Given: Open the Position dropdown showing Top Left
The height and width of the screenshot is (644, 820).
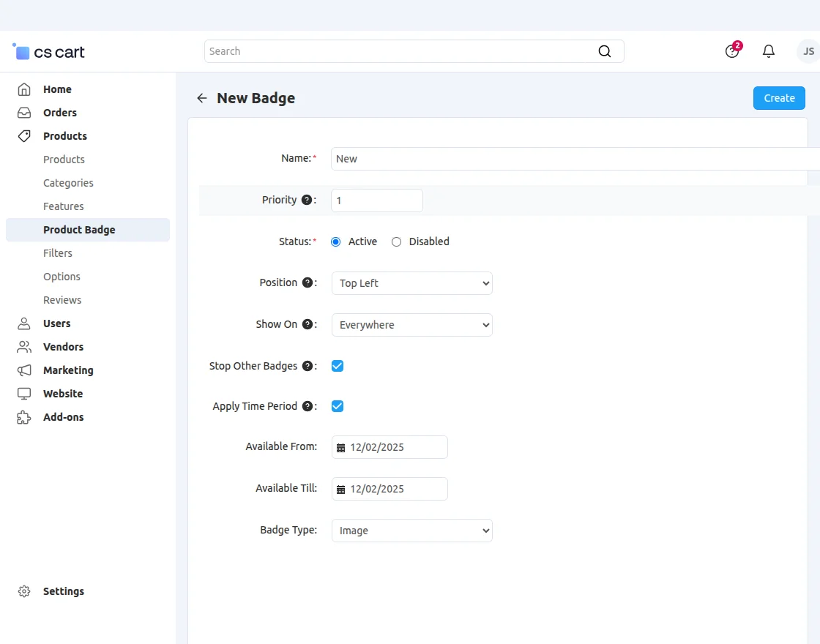Looking at the screenshot, I should pyautogui.click(x=411, y=283).
